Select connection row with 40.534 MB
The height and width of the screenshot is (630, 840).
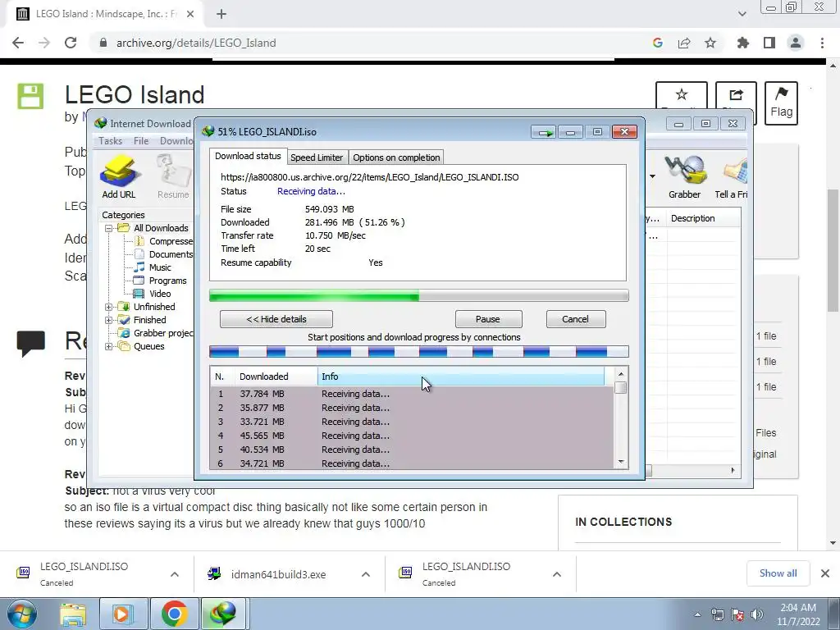412,450
